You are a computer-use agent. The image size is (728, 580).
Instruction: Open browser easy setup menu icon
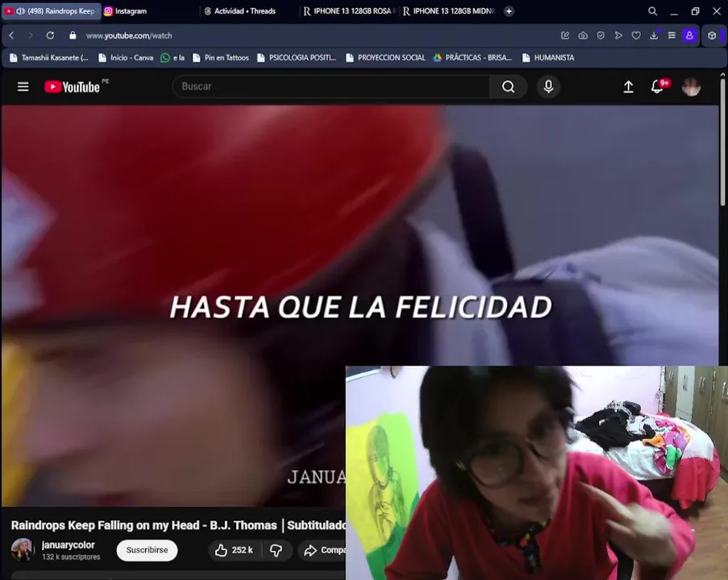tap(672, 35)
